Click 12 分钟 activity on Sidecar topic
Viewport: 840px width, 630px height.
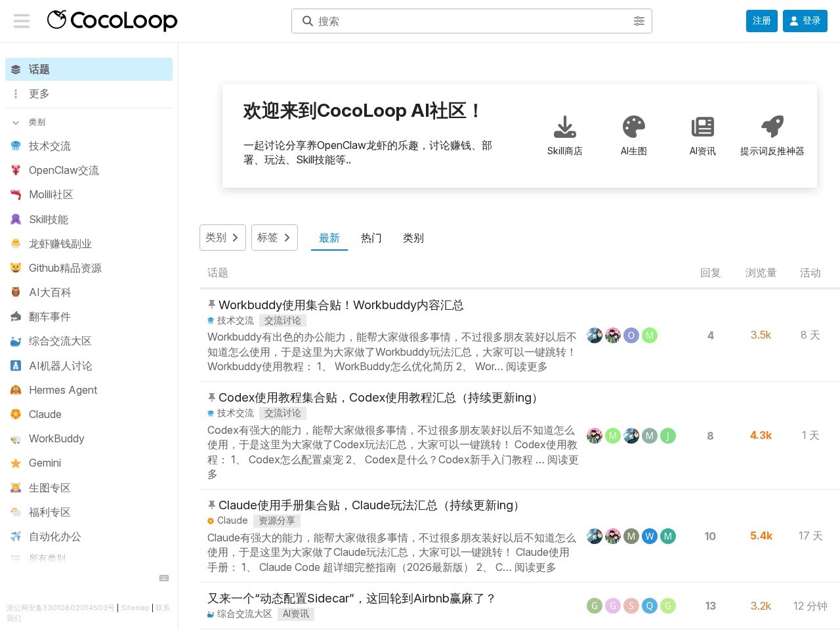click(810, 606)
